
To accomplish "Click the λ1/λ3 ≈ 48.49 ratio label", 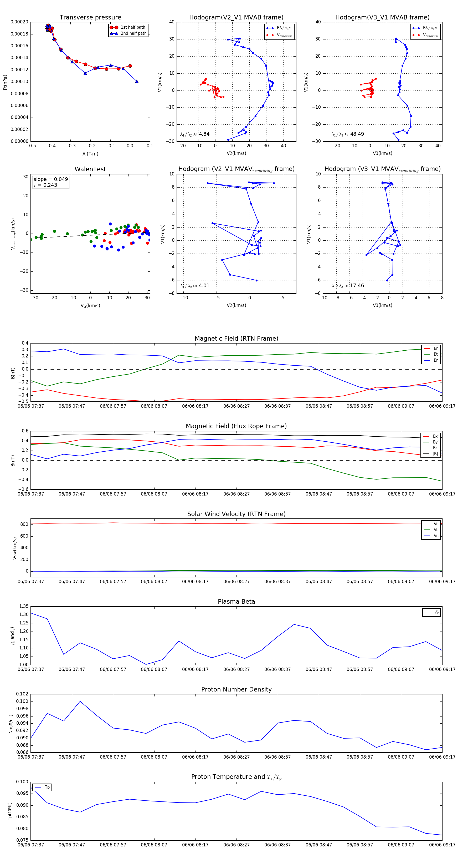I will pos(347,134).
